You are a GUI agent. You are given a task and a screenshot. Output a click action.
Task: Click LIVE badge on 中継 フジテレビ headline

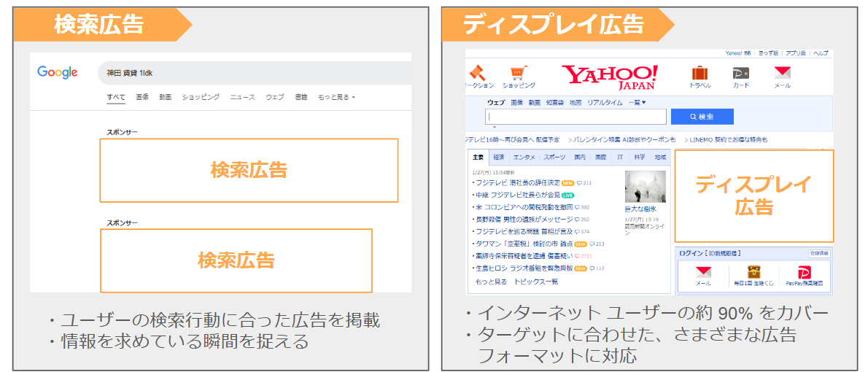pos(568,195)
